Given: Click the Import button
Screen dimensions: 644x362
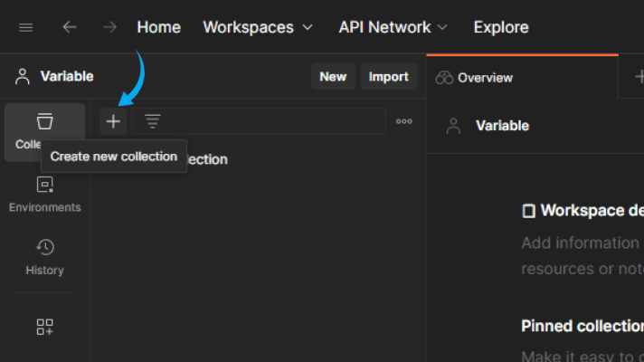Looking at the screenshot, I should tap(389, 76).
